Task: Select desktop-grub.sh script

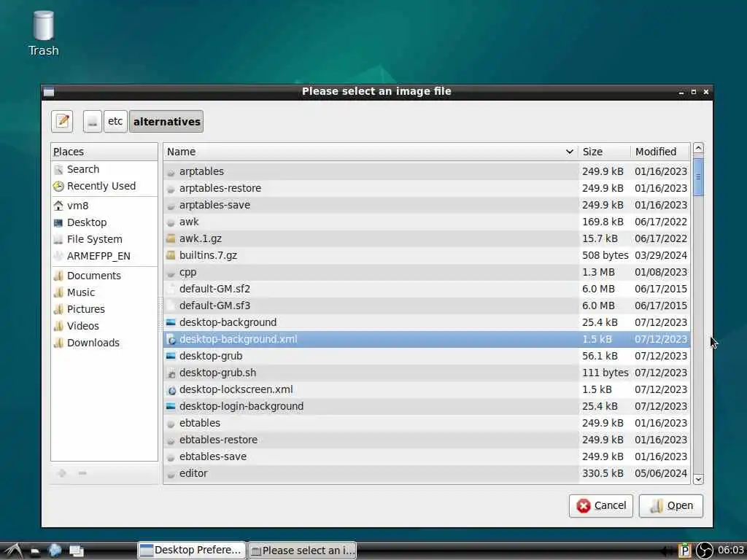Action: pyautogui.click(x=426, y=373)
